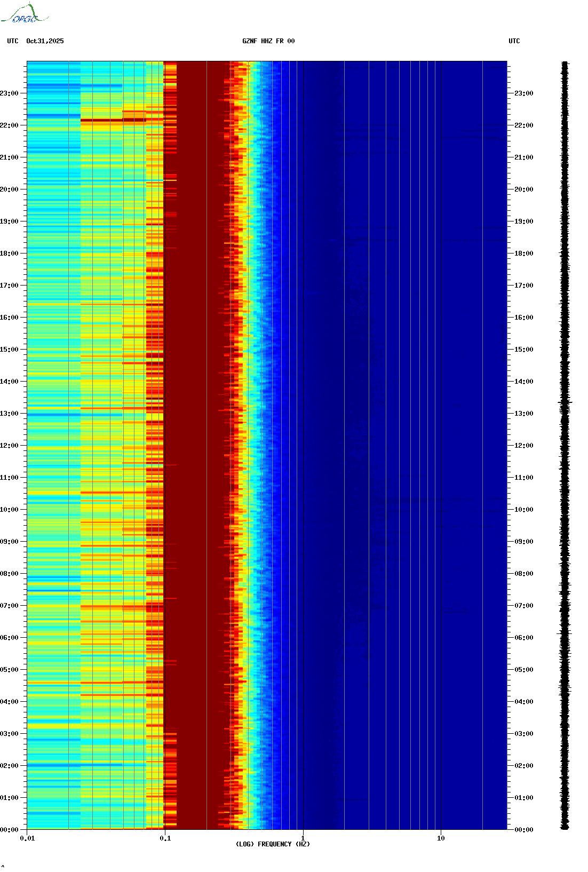Click 10:00 on the right time axis
Image resolution: width=588 pixels, height=872 pixels.
pos(524,510)
